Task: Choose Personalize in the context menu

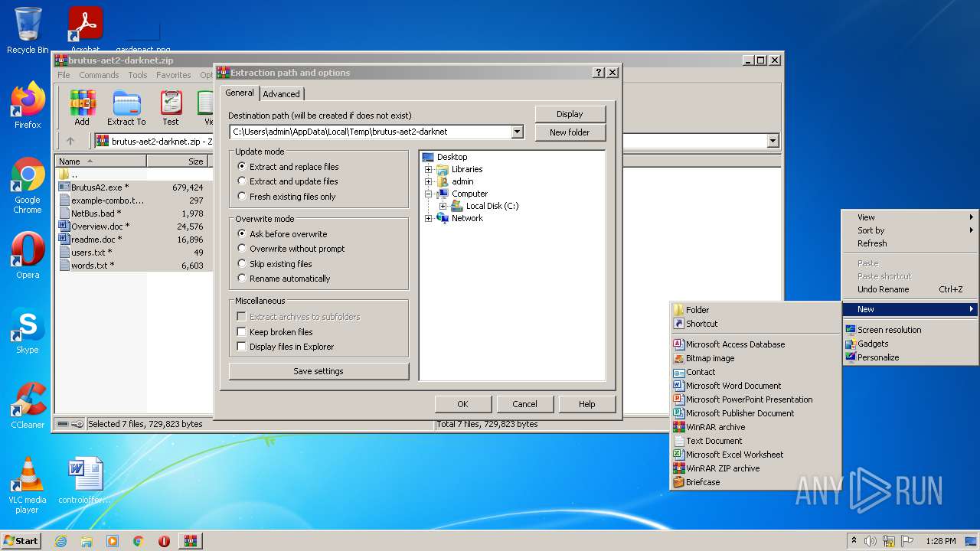Action: [x=910, y=357]
